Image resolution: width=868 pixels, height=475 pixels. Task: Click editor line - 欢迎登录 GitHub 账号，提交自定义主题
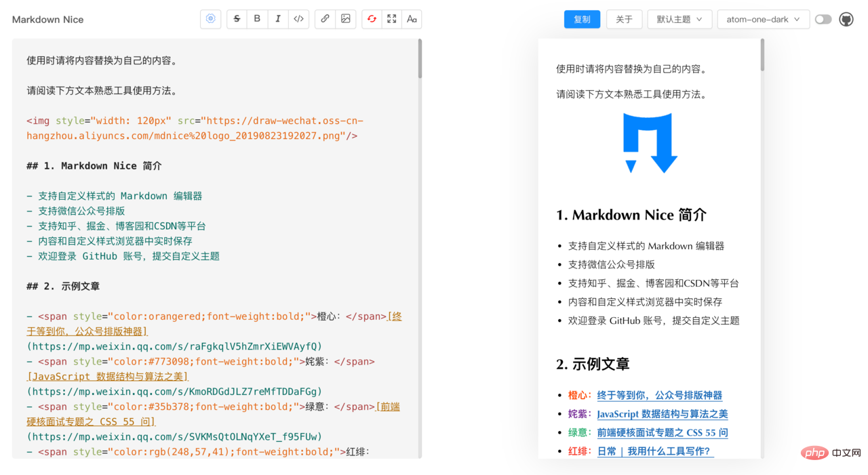tap(123, 256)
